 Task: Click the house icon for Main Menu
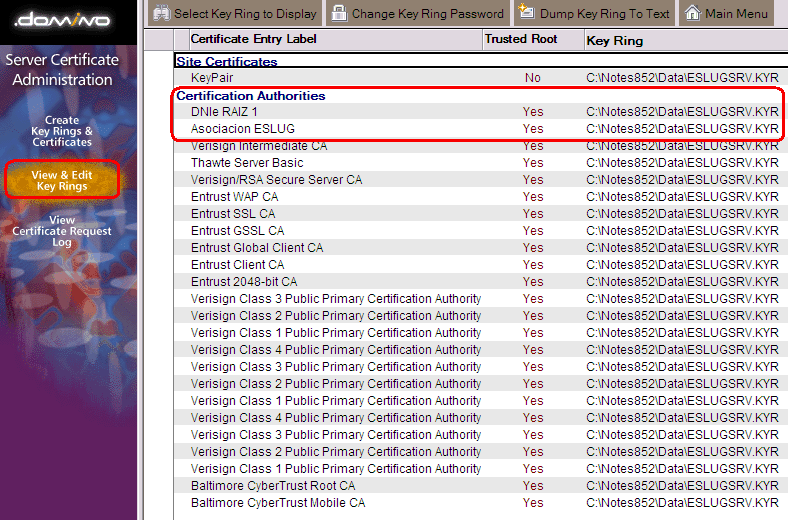point(693,13)
